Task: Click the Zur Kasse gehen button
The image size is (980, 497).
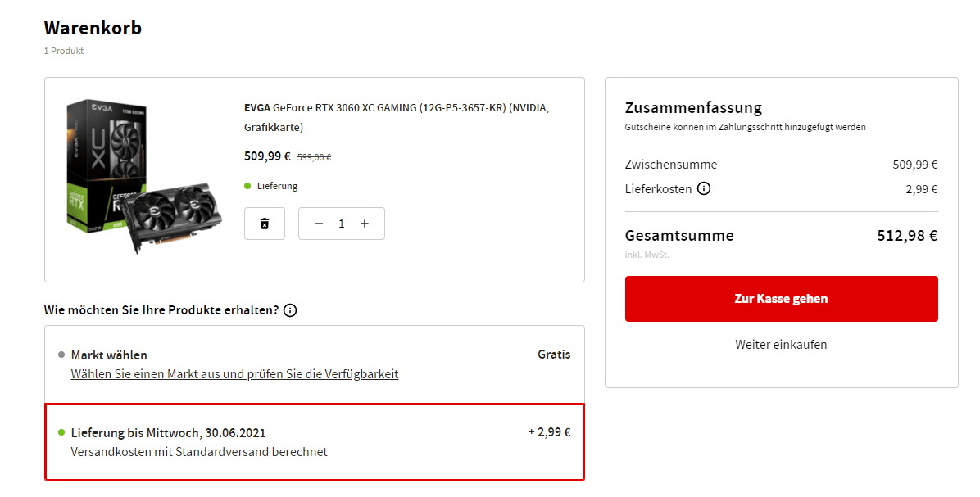Action: (781, 299)
